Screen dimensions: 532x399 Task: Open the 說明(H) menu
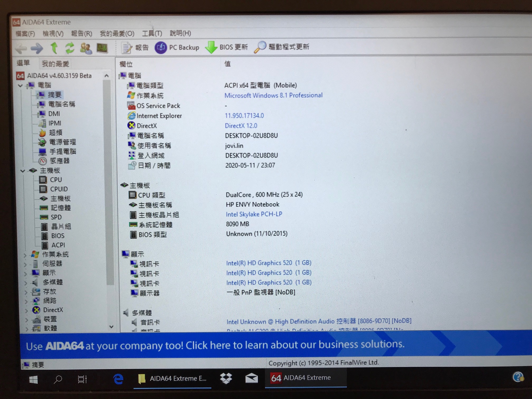click(180, 33)
